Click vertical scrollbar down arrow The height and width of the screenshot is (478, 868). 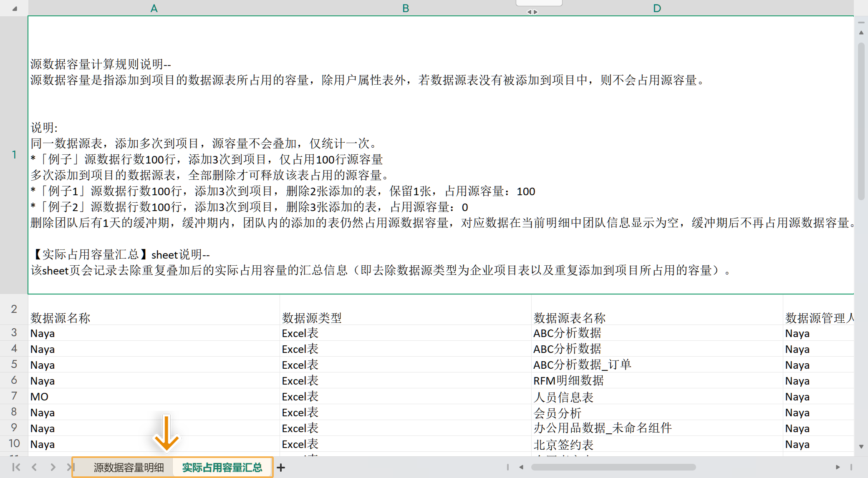tap(861, 446)
